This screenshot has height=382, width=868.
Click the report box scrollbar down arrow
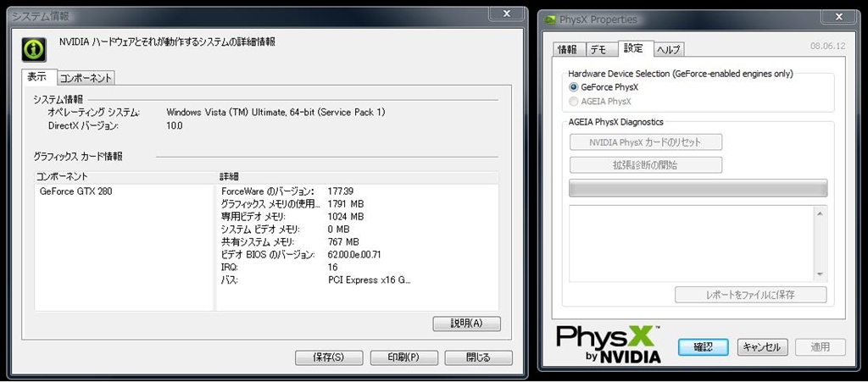820,274
